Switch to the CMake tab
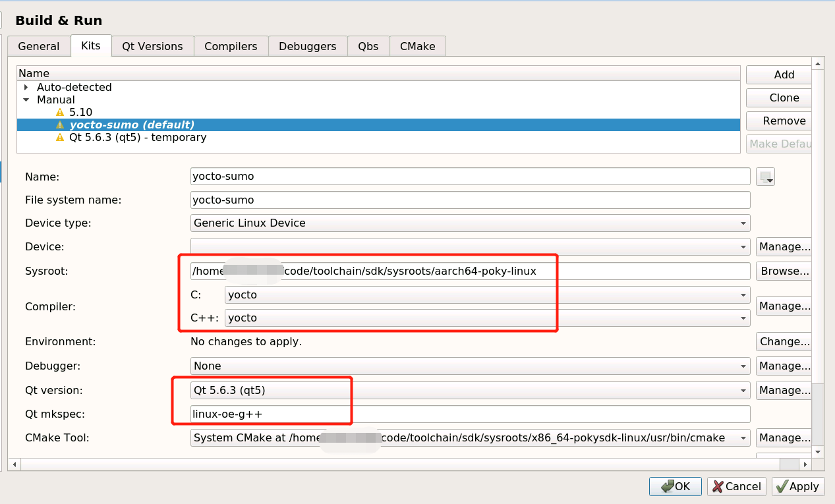 [x=417, y=46]
